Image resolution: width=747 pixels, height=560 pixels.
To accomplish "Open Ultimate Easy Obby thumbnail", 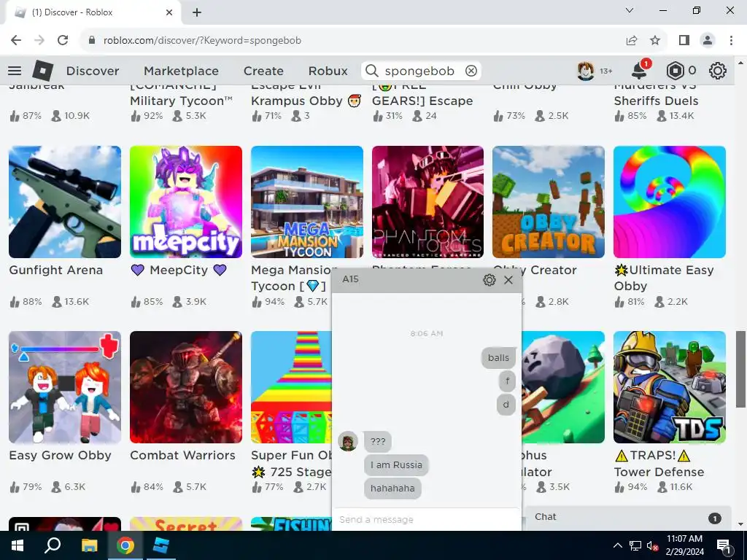I will pyautogui.click(x=670, y=202).
